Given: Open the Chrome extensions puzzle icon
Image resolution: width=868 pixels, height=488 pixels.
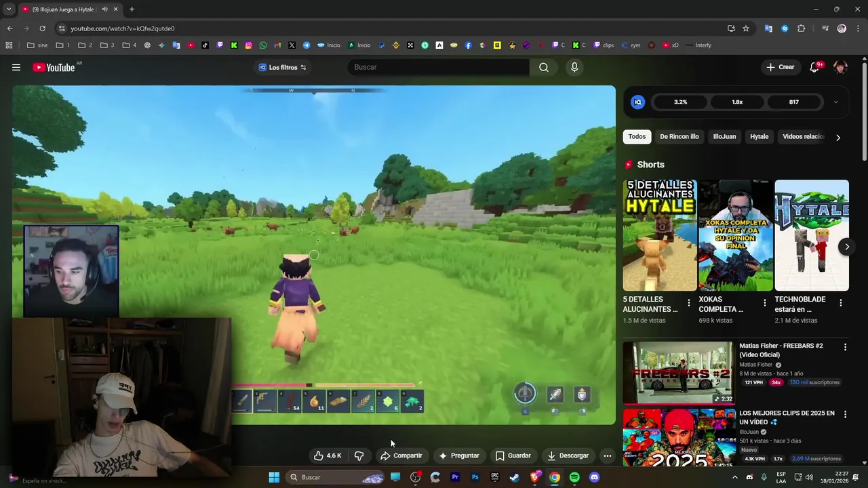Looking at the screenshot, I should [x=802, y=28].
